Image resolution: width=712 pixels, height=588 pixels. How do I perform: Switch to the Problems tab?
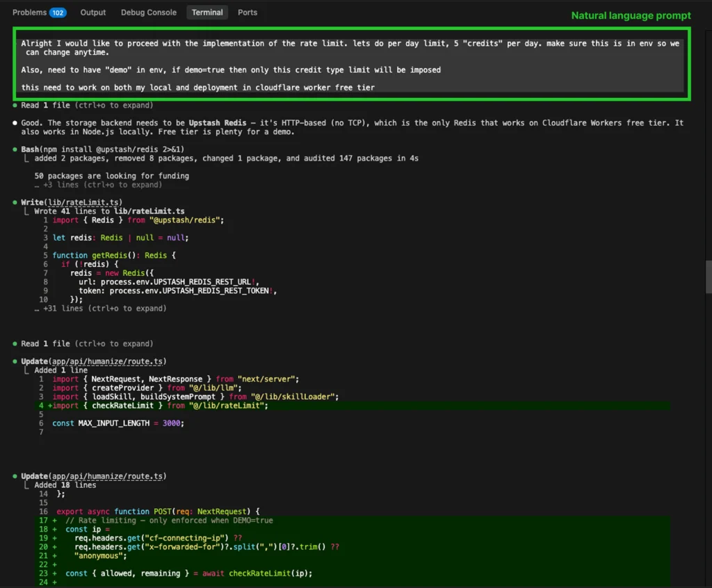pyautogui.click(x=28, y=12)
